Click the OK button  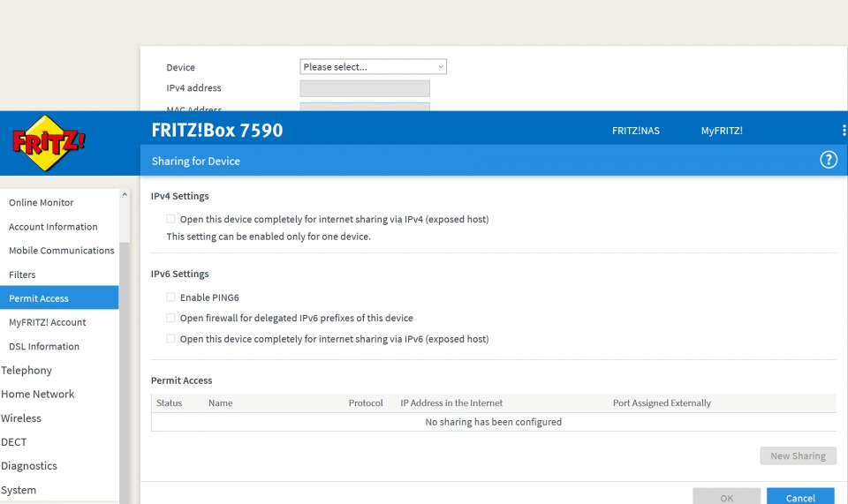click(726, 497)
